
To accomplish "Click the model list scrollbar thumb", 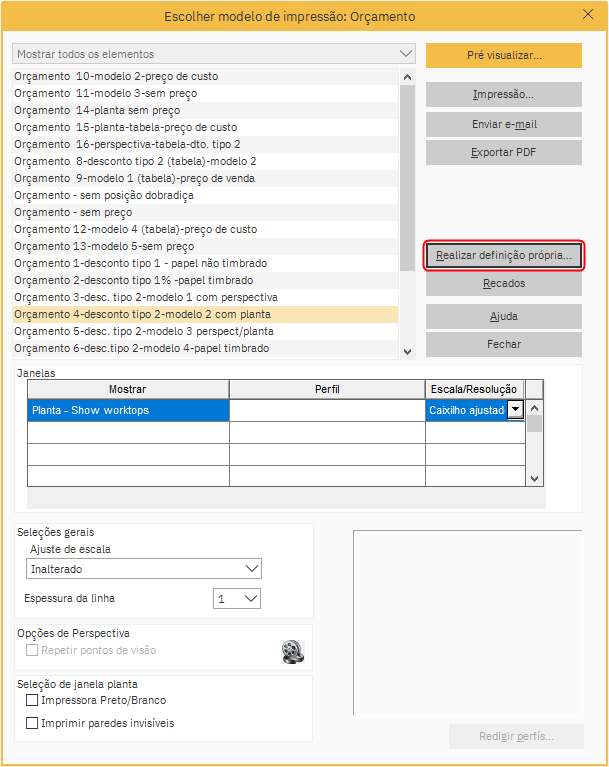I will pos(407,178).
